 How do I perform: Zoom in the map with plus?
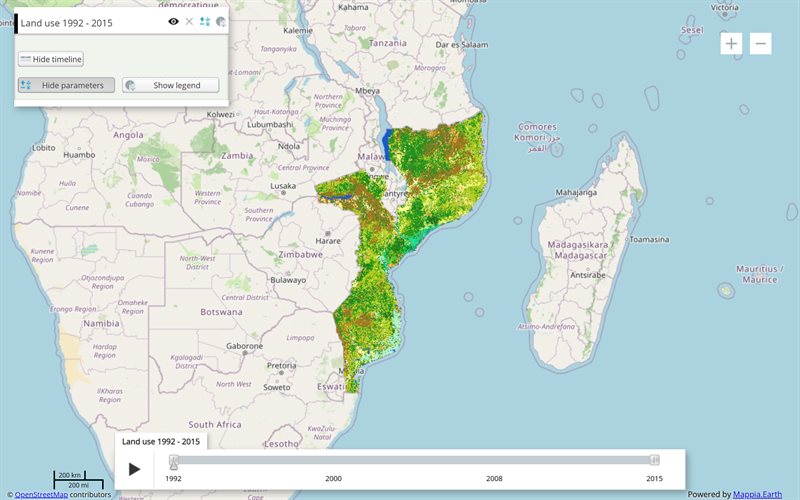(x=731, y=43)
